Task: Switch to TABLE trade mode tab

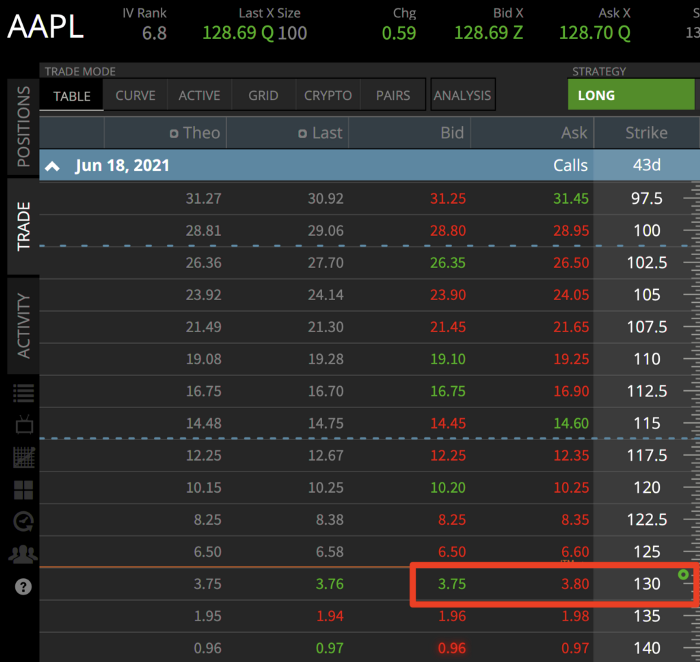Action: (72, 96)
